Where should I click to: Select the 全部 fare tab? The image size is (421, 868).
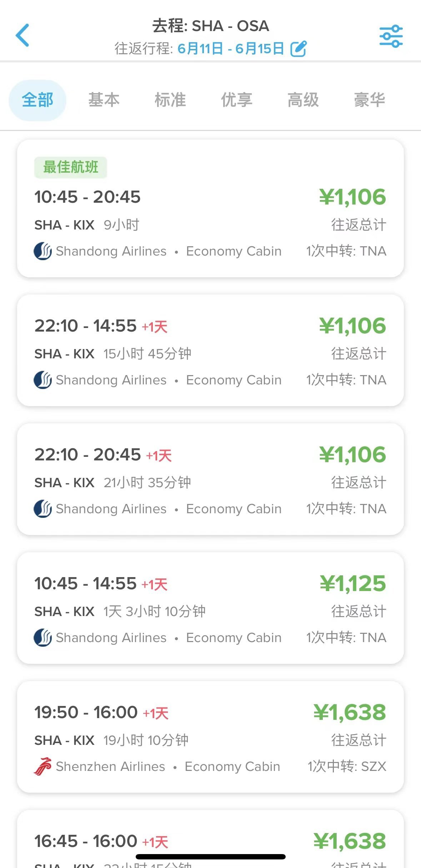pos(37,100)
